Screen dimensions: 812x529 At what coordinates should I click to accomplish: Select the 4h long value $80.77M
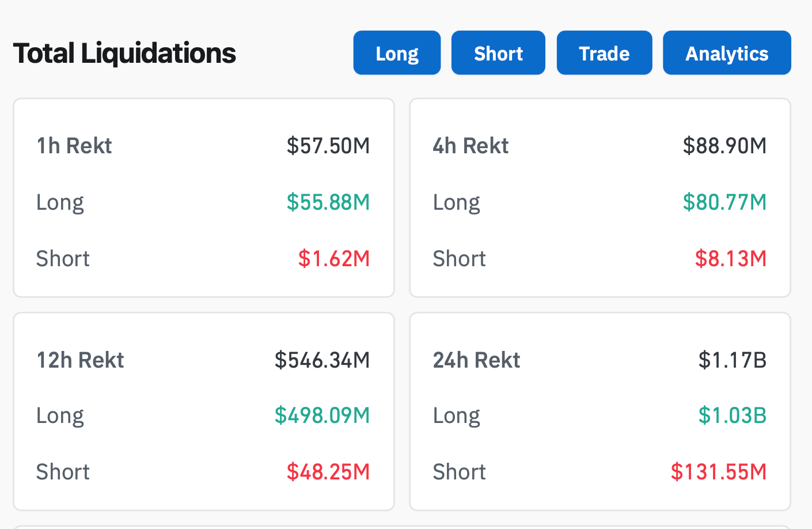[x=724, y=202]
